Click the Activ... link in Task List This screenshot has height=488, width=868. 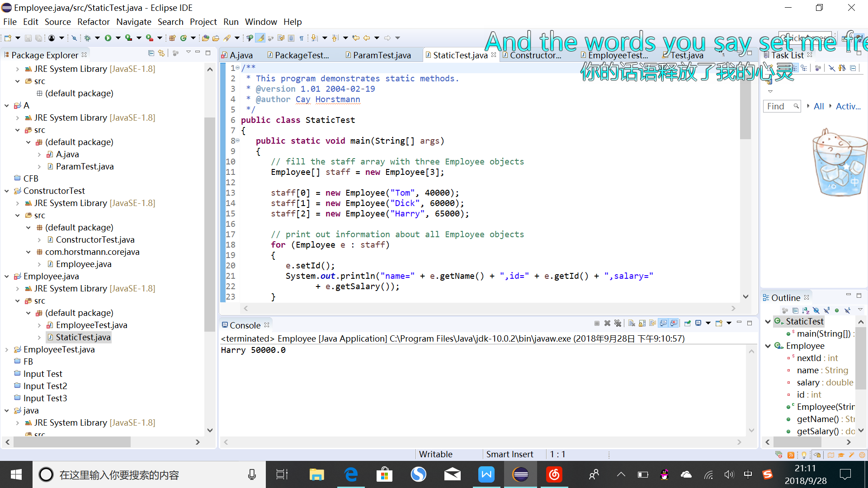[x=848, y=106]
